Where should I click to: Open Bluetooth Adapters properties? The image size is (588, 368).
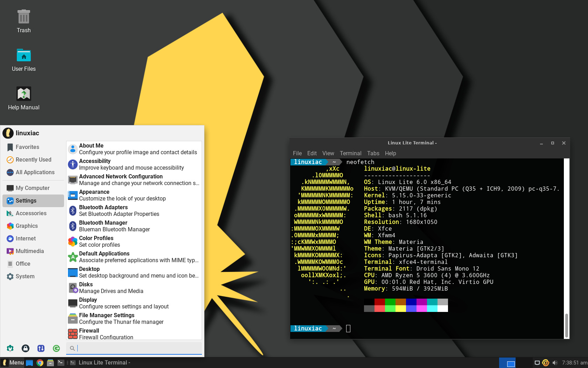click(x=134, y=211)
